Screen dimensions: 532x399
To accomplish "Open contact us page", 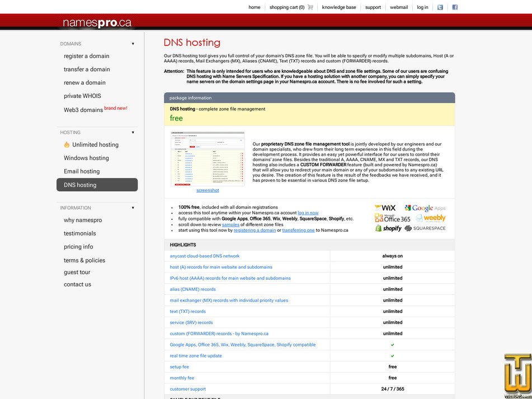I will [x=77, y=284].
